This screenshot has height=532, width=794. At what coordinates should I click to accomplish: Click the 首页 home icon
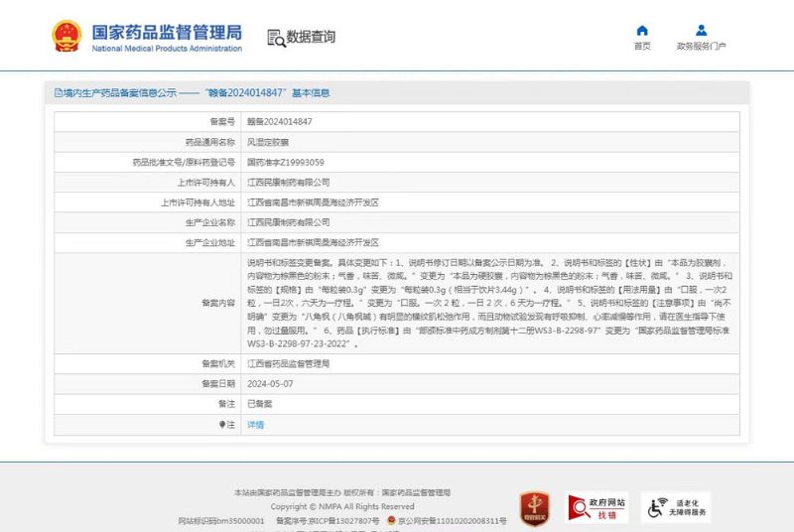pyautogui.click(x=642, y=31)
